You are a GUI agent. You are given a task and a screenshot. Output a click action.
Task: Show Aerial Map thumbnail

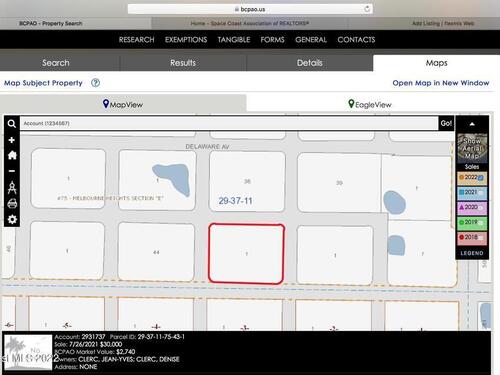[x=472, y=148]
